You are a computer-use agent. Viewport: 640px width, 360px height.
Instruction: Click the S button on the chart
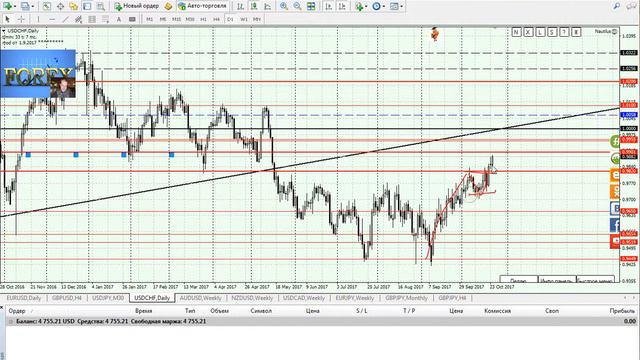tap(552, 32)
